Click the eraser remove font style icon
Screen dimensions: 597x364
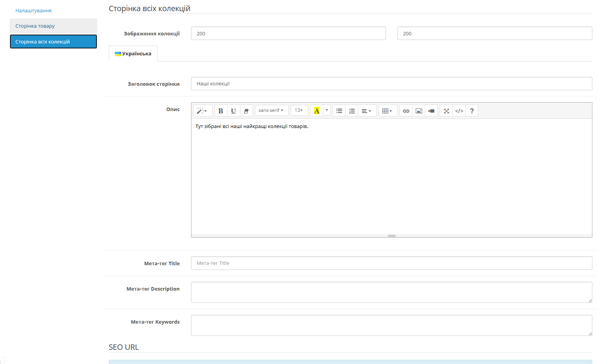(246, 111)
